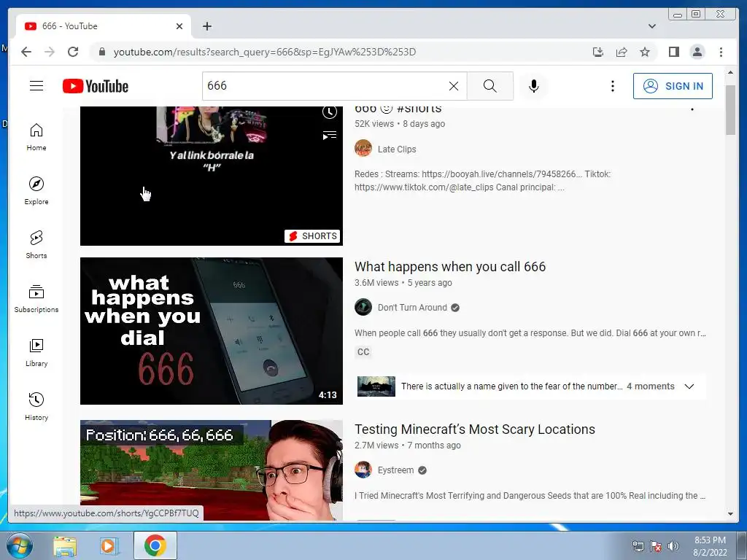
Task: Open title What happens when you call 666
Action: 449,267
